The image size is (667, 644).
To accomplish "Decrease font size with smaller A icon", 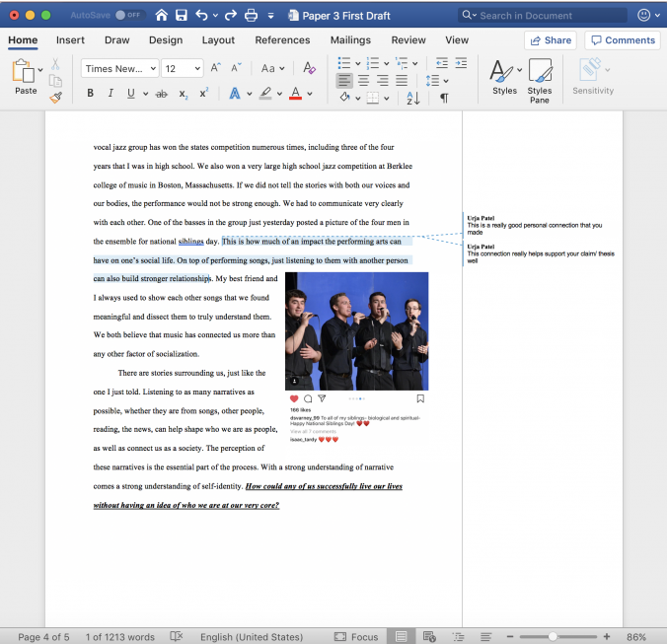I will pyautogui.click(x=236, y=68).
